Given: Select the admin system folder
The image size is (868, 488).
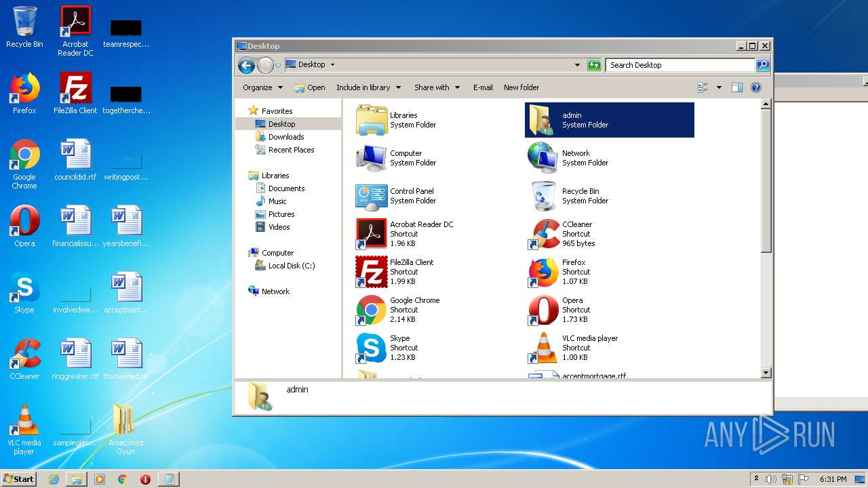Looking at the screenshot, I should tap(609, 120).
